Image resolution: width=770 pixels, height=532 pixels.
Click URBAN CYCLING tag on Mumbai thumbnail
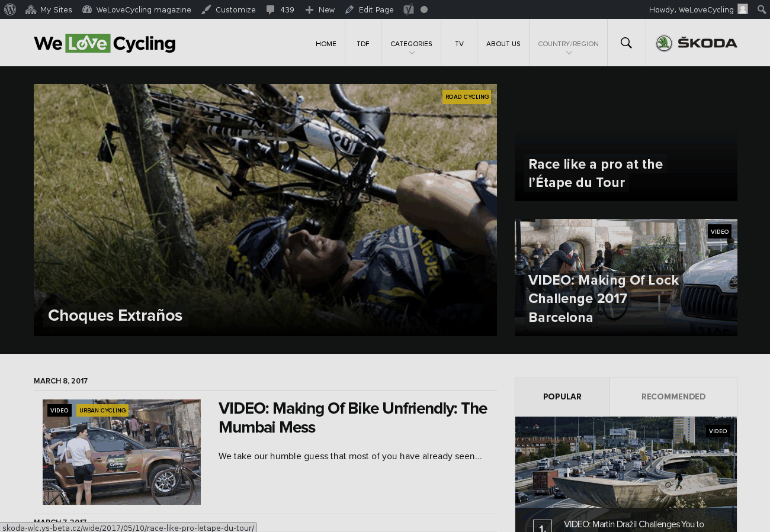point(102,411)
